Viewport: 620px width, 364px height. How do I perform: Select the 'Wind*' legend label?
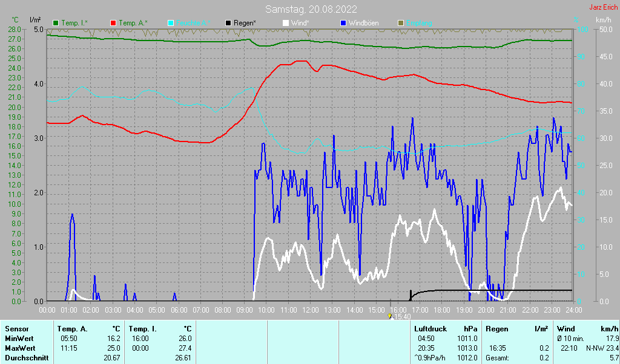coord(300,24)
